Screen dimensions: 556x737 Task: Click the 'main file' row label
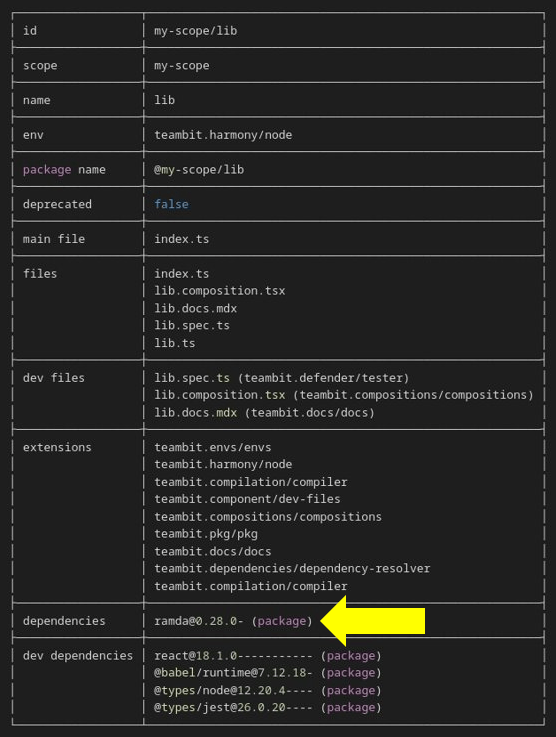click(x=54, y=239)
